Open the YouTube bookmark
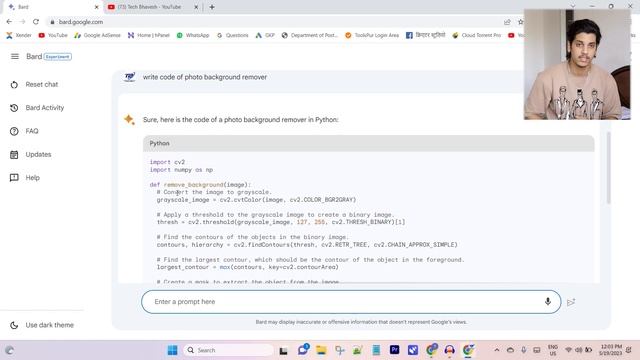Viewport: 640px width, 360px height. click(x=53, y=36)
